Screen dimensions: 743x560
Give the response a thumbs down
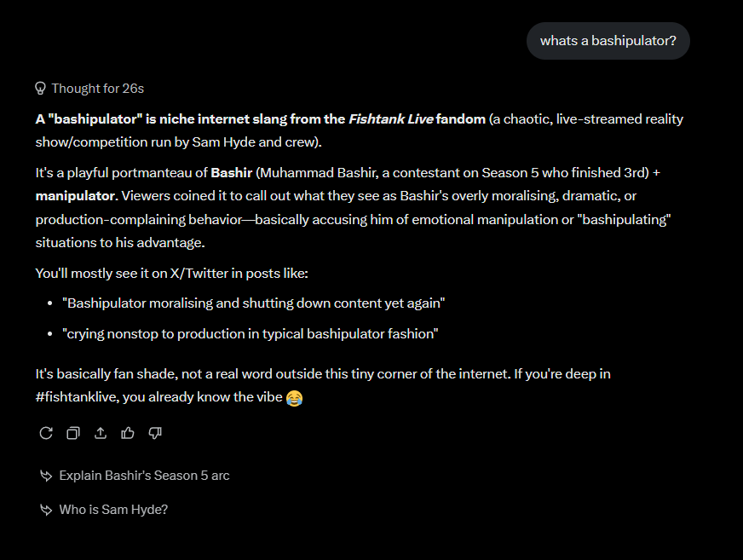(x=155, y=433)
